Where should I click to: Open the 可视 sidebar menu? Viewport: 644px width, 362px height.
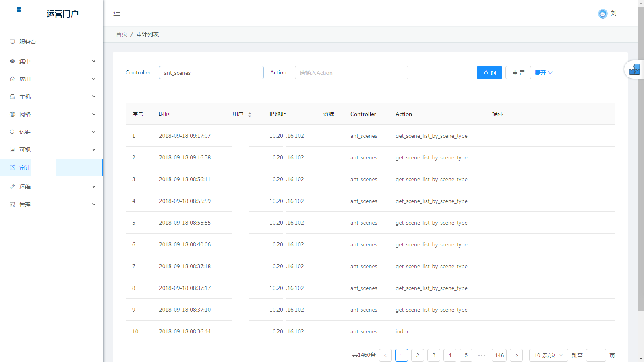(x=52, y=150)
